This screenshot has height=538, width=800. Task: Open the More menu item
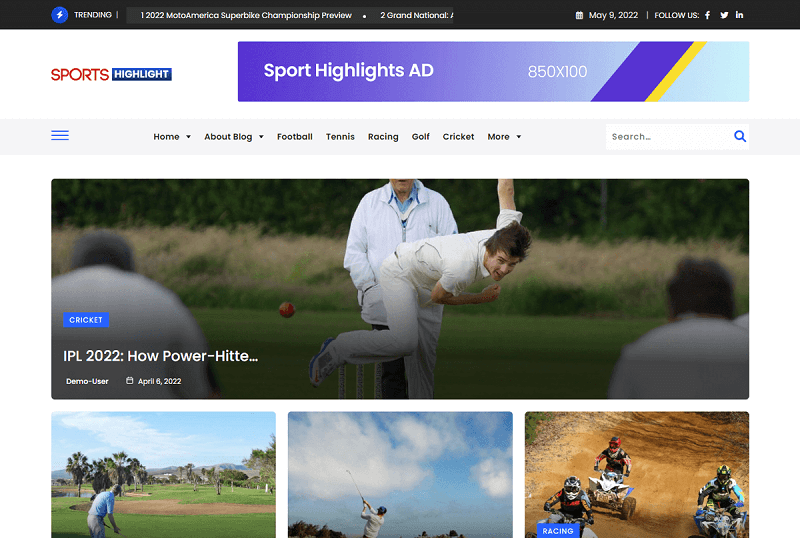click(x=498, y=137)
